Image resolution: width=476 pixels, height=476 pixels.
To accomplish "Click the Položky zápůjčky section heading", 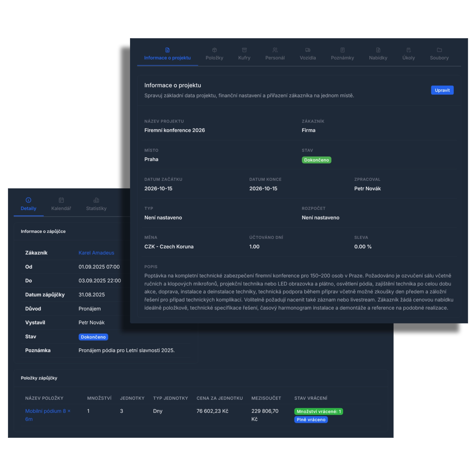I will (x=39, y=378).
